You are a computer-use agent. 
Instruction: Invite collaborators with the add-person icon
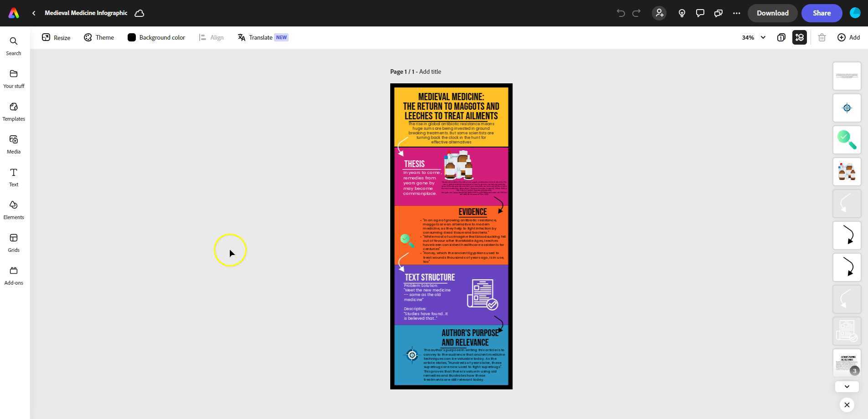(659, 13)
